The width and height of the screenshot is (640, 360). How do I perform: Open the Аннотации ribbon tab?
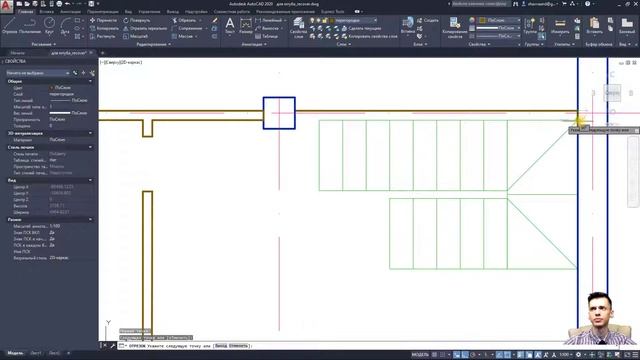tap(70, 12)
